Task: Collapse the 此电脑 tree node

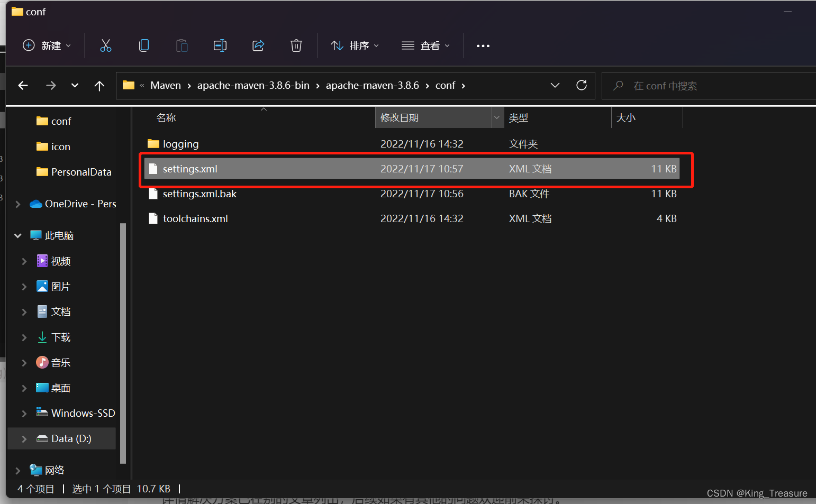Action: (x=18, y=236)
